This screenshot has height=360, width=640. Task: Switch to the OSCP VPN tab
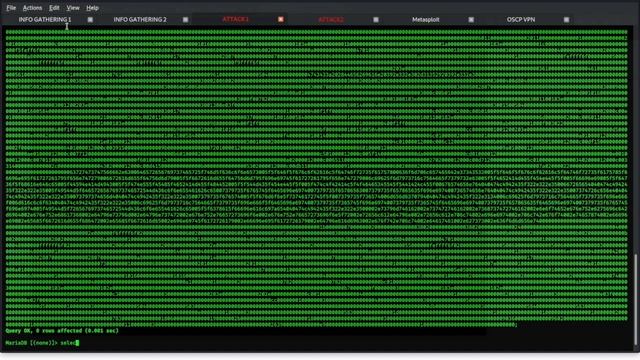coord(521,19)
